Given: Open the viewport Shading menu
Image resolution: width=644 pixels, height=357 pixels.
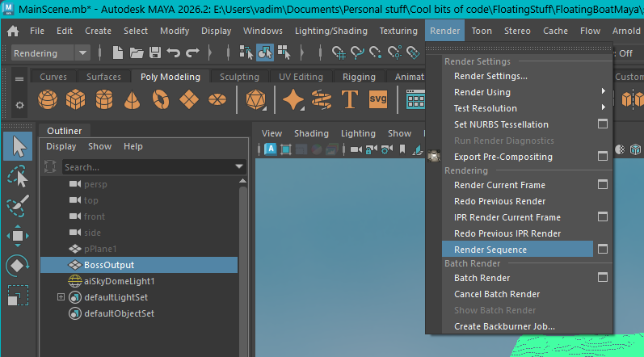Looking at the screenshot, I should tap(311, 133).
